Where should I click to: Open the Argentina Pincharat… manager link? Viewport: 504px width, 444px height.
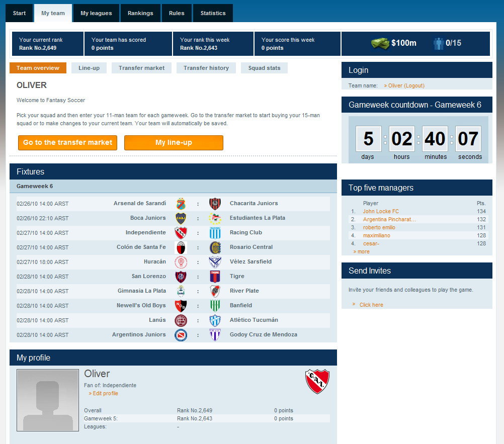[x=390, y=219]
